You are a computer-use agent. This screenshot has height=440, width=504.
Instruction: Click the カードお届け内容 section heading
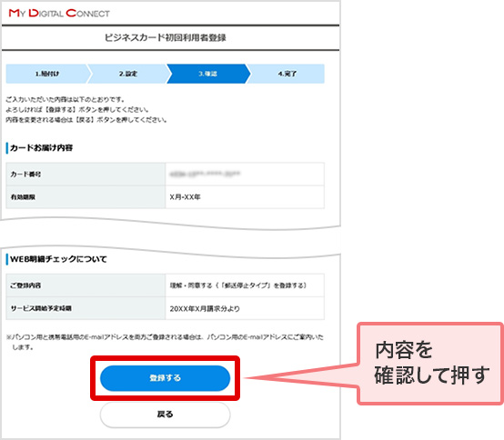(x=41, y=148)
